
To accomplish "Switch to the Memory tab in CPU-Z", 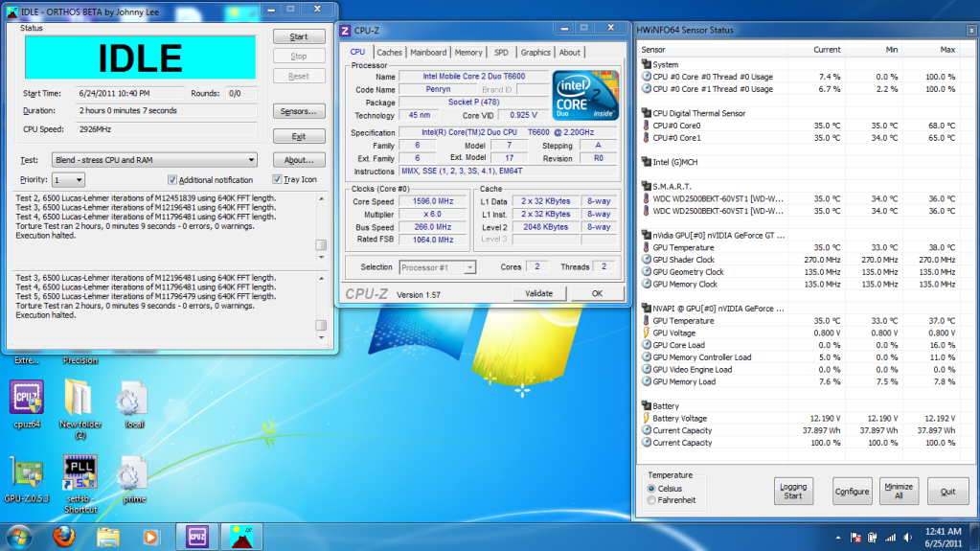I will [x=468, y=53].
